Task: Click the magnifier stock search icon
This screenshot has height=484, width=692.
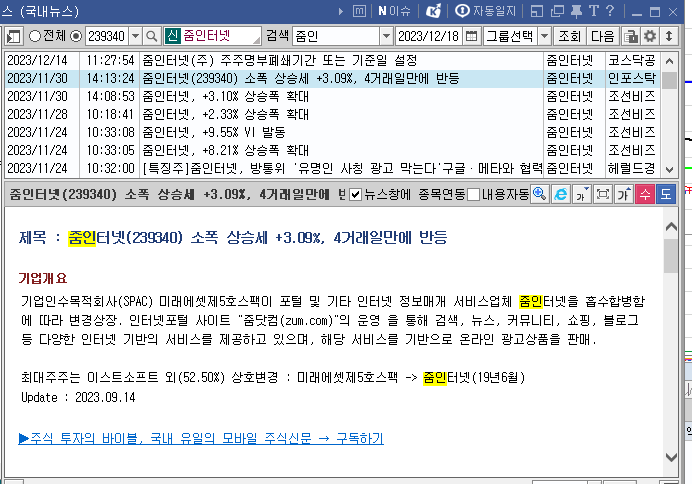Action: pos(151,36)
